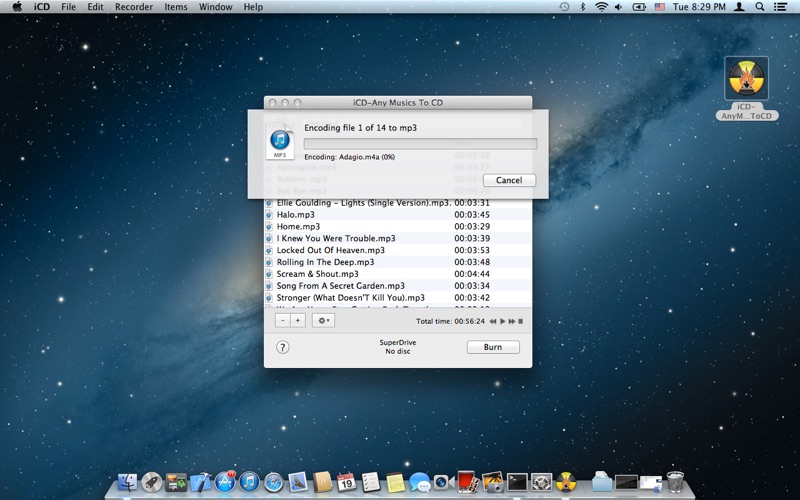Open Mail stamp icon in dock

(298, 482)
